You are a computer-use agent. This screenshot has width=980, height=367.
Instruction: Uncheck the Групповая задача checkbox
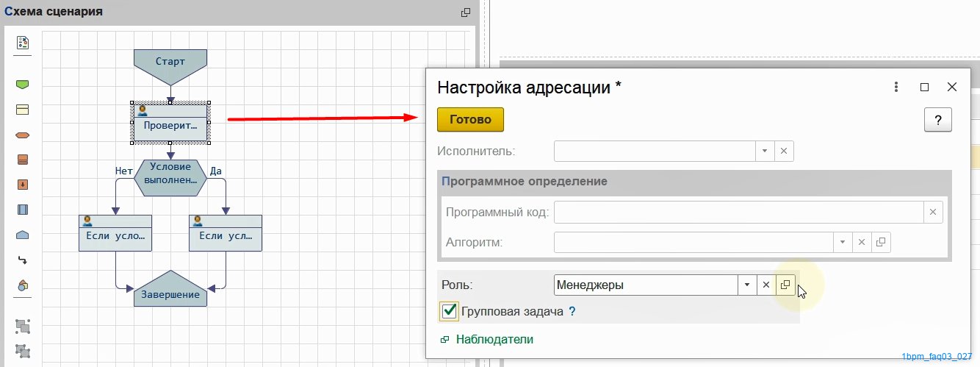coord(450,311)
